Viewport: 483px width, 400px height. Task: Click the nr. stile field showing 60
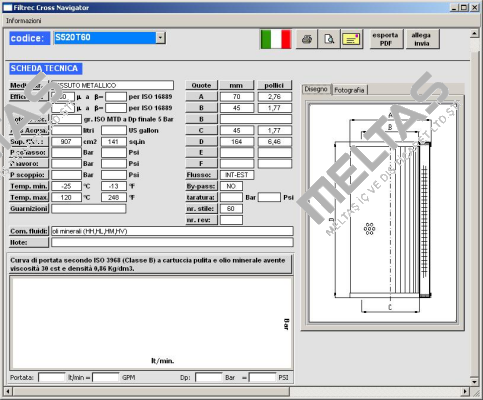pyautogui.click(x=231, y=209)
